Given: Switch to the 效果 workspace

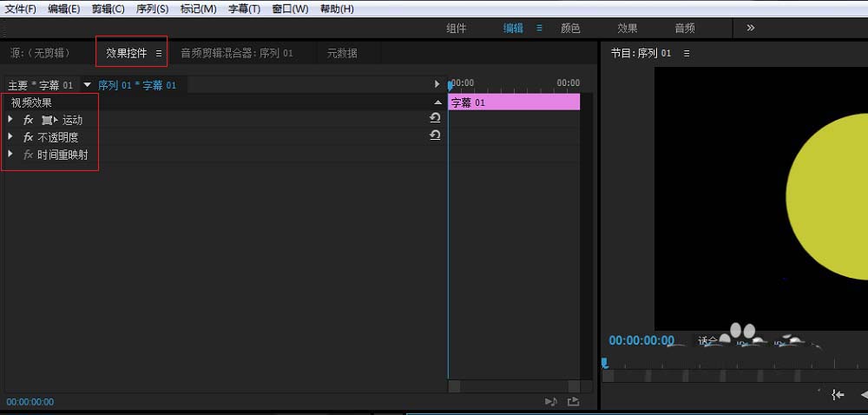Looking at the screenshot, I should click(628, 29).
